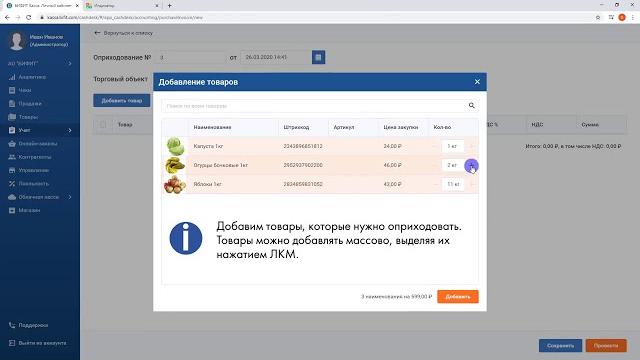
Task: Open Лояльность percent icon
Action: tap(12, 184)
